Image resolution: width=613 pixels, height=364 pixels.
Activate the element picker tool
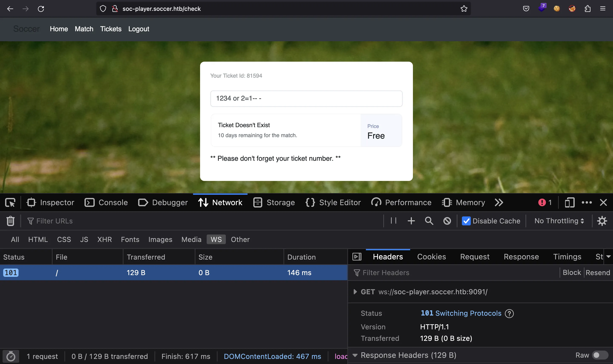tap(10, 202)
